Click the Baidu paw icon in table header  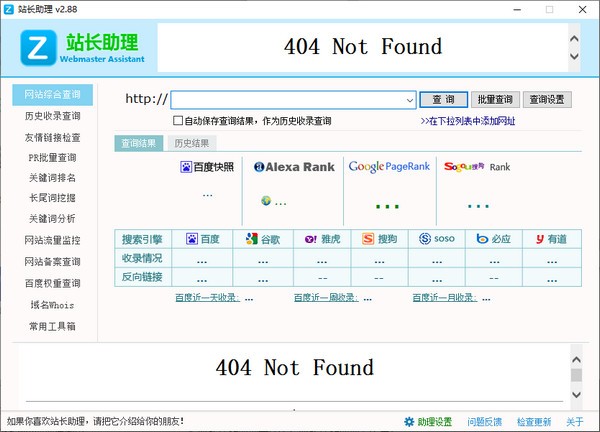click(191, 239)
